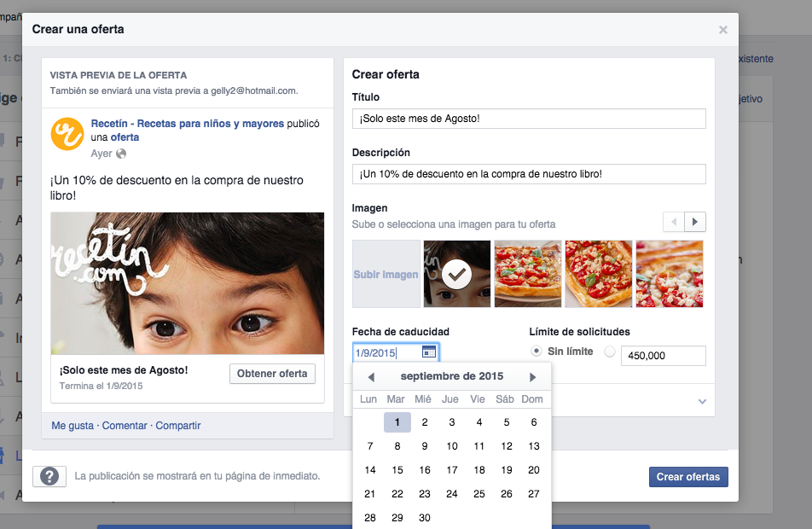Show previous offer images
The width and height of the screenshot is (812, 529).
coord(674,223)
